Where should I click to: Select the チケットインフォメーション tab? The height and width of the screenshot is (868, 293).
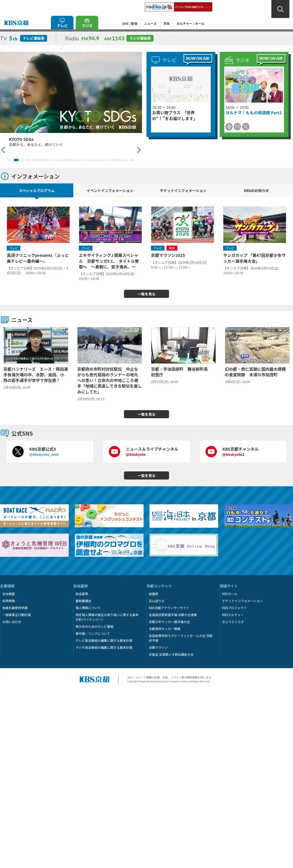(x=183, y=191)
